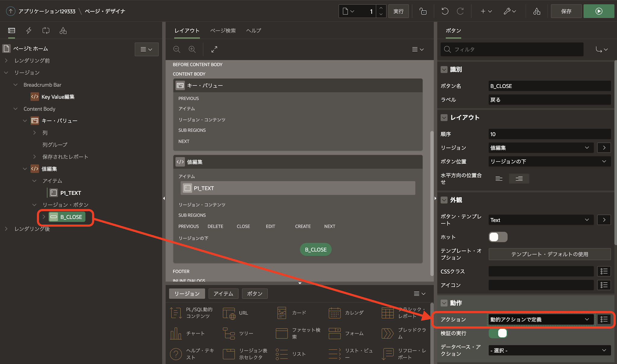Select the アイテム gallery tab
The width and height of the screenshot is (617, 364).
(223, 293)
